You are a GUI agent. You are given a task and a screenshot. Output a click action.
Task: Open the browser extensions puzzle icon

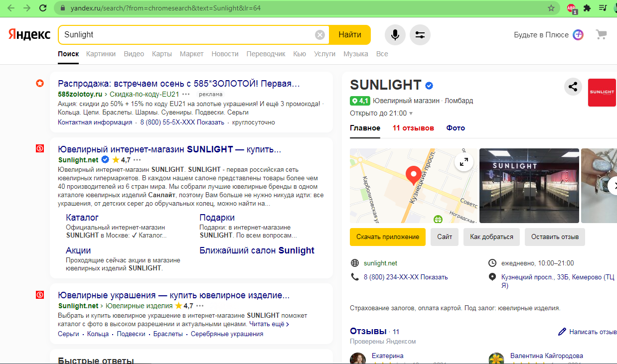[x=587, y=8]
